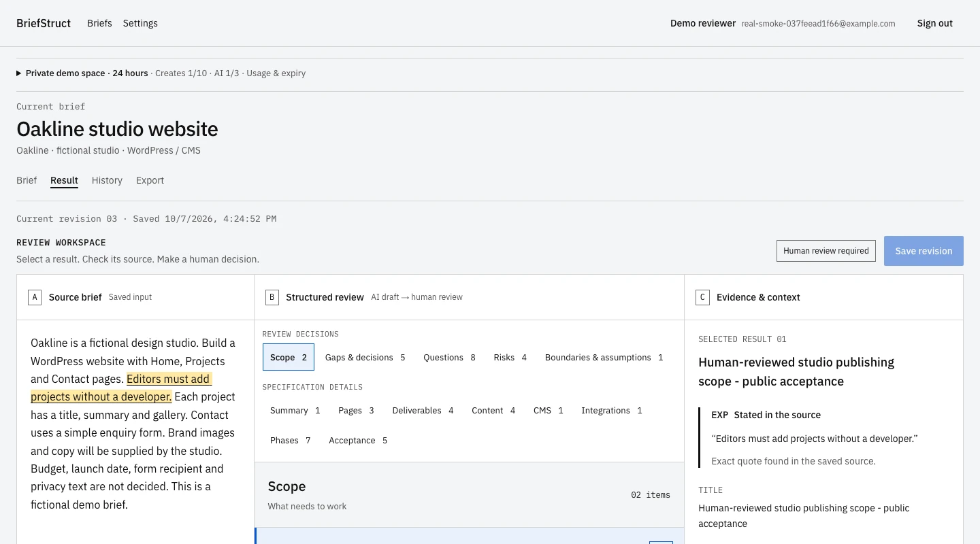Viewport: 980px width, 544px height.
Task: Expand the Private demo space disclosure triangle
Action: (19, 73)
